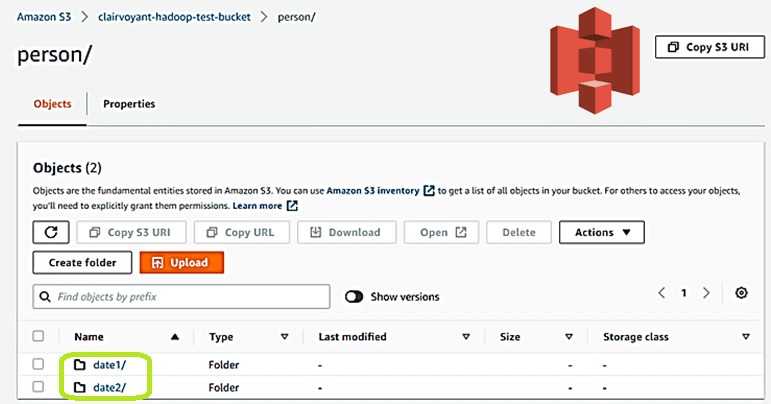Click the Name column header

pyautogui.click(x=89, y=337)
